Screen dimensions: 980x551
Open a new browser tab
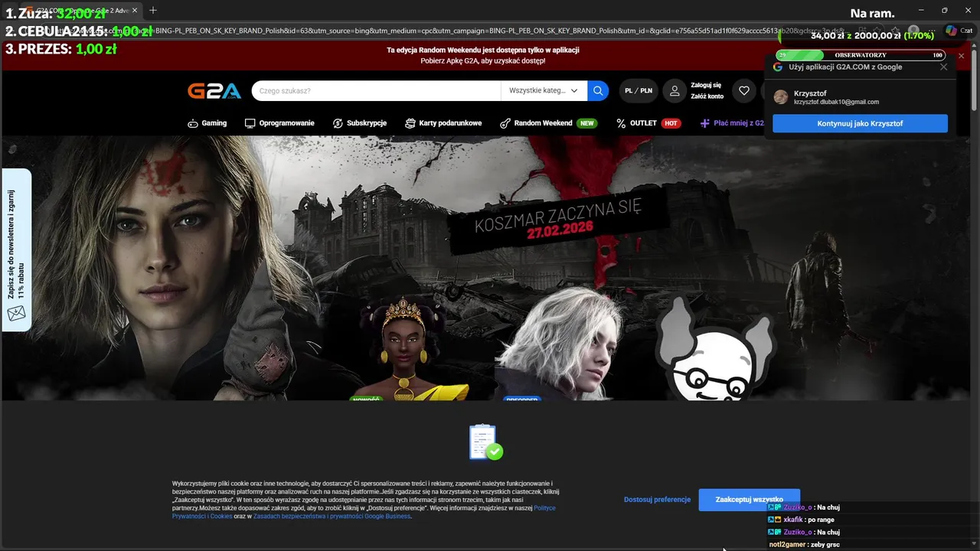[153, 10]
